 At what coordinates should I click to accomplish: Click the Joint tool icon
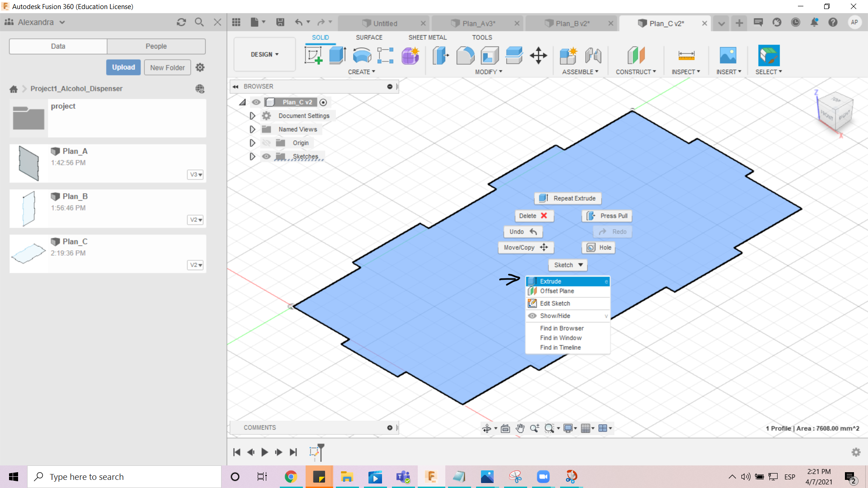pyautogui.click(x=593, y=56)
